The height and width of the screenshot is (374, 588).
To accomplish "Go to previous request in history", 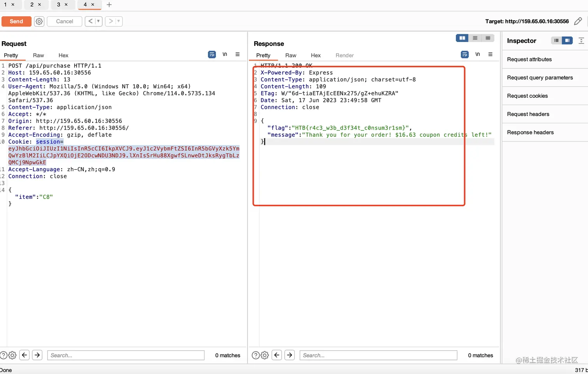I will (x=90, y=21).
